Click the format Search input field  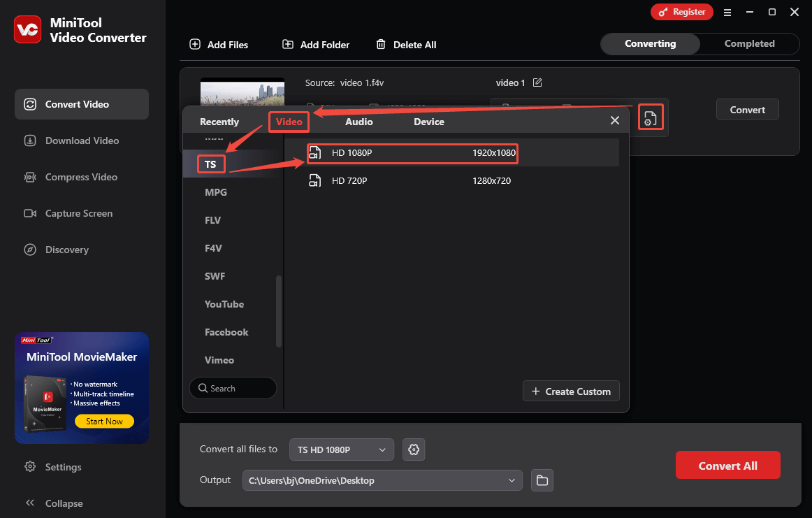click(x=233, y=388)
